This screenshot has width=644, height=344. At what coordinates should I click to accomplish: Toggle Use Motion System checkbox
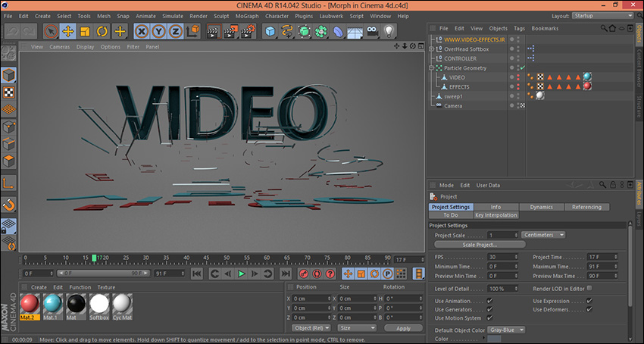pos(489,317)
